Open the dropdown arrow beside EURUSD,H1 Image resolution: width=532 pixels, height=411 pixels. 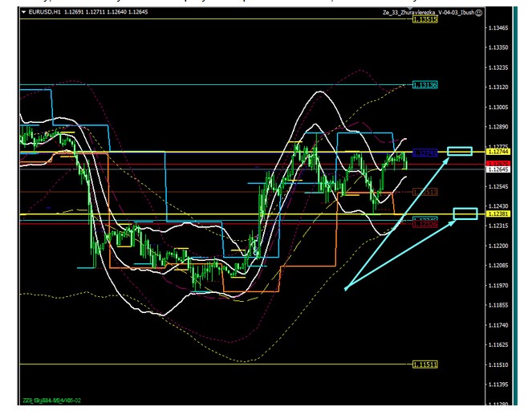(22, 13)
